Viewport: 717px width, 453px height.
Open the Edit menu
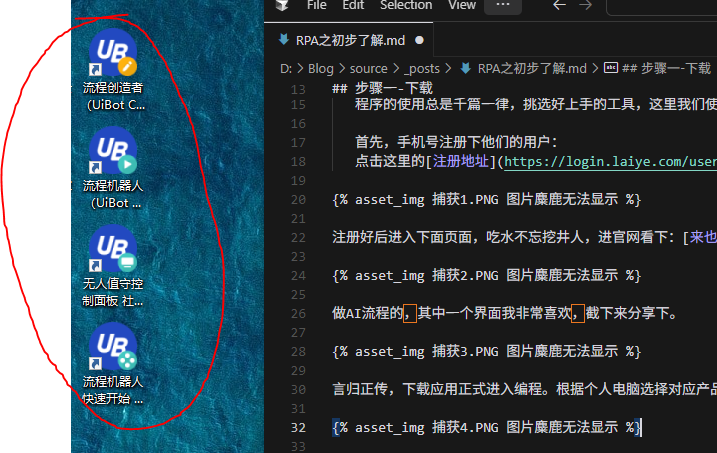click(x=353, y=5)
